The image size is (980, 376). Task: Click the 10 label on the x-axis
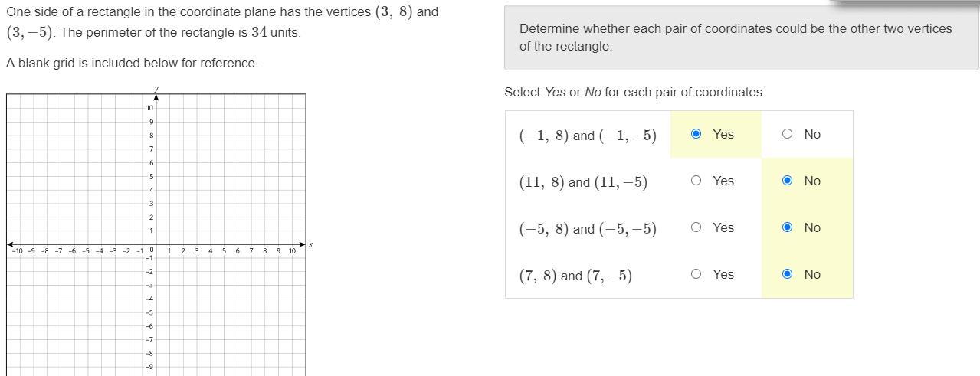point(292,251)
